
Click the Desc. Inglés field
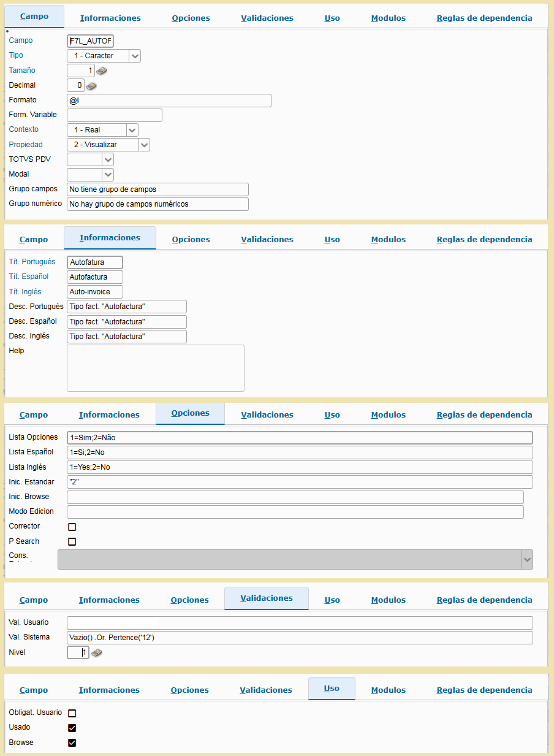[127, 337]
